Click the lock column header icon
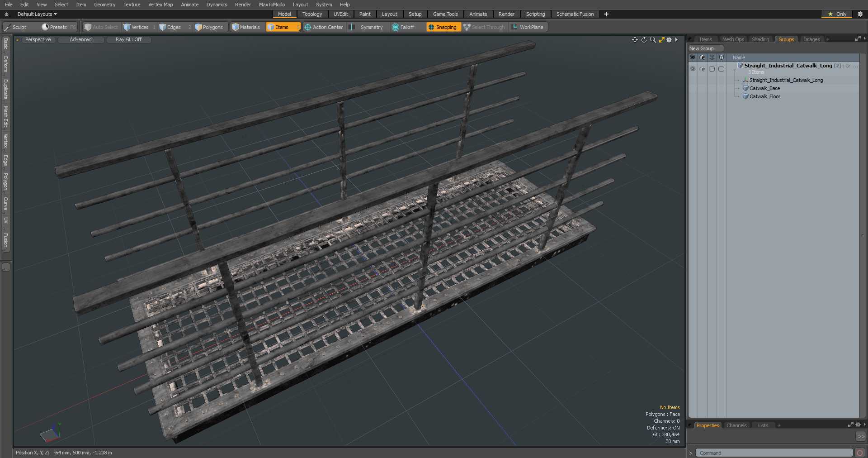 click(712, 57)
